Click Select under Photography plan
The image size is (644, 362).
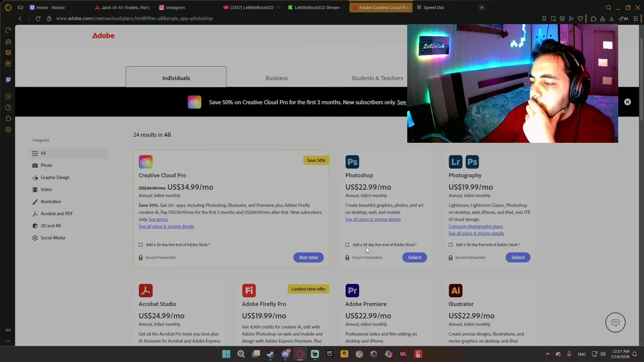point(518,257)
